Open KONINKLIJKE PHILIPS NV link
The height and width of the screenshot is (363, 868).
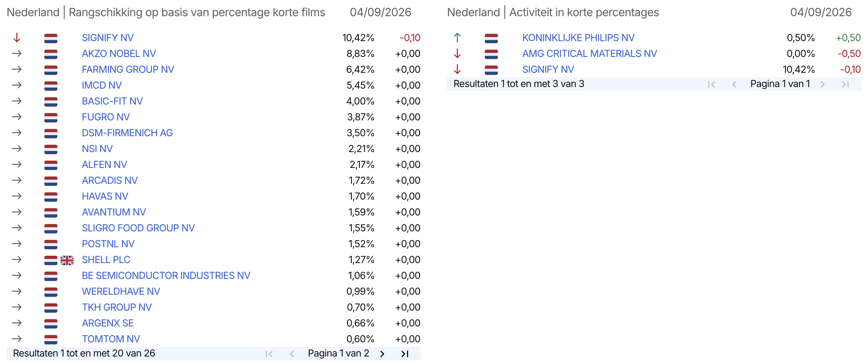[578, 38]
